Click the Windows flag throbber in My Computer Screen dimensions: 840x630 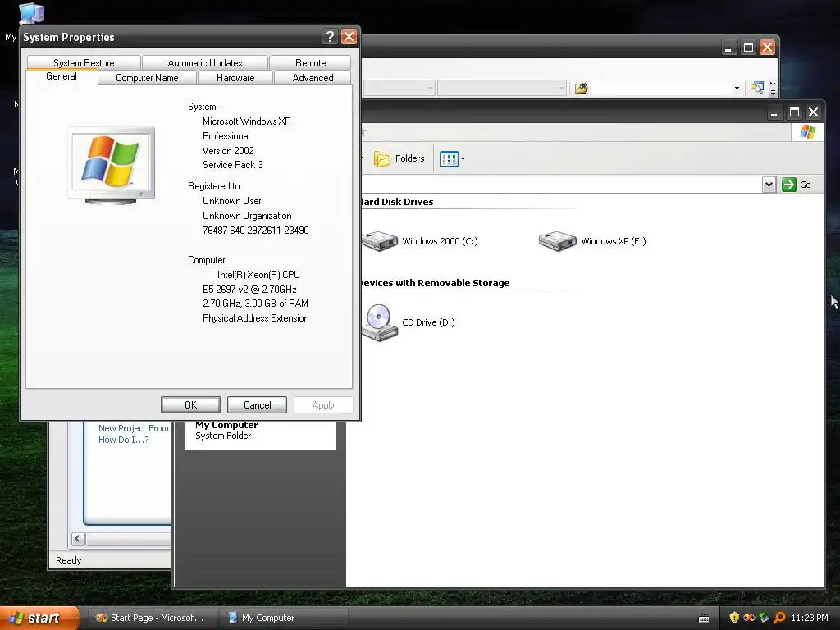(x=808, y=132)
